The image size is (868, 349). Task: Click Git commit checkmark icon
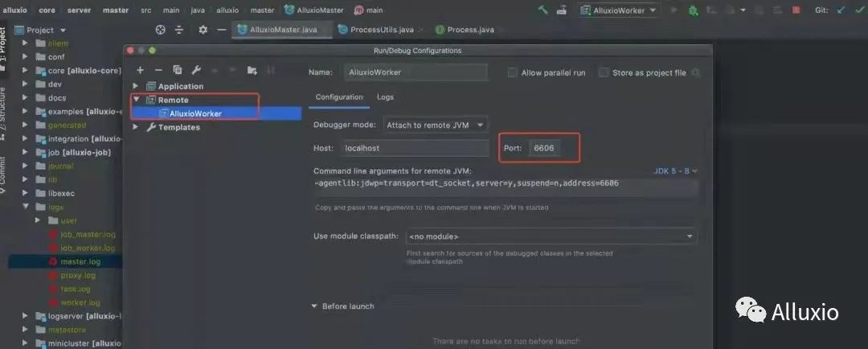[860, 10]
